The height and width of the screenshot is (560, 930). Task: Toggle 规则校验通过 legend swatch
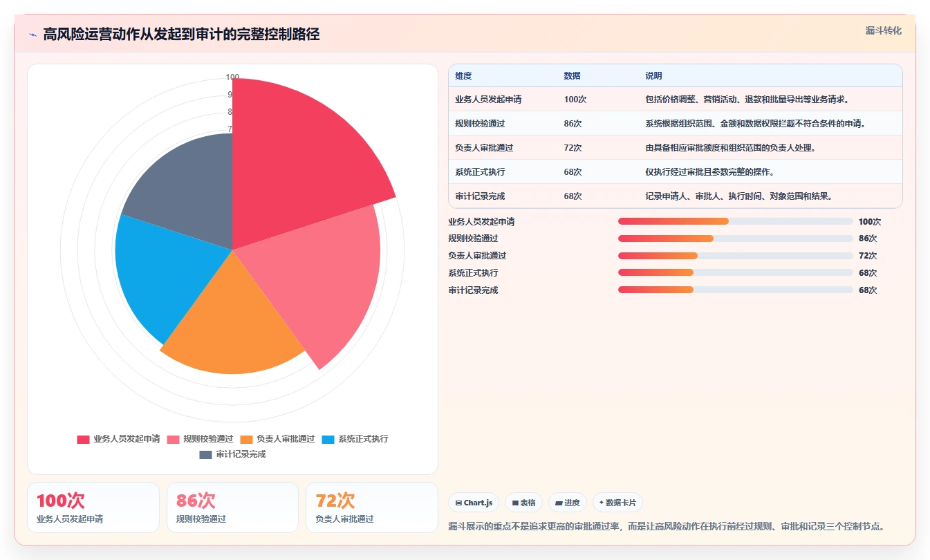click(173, 439)
